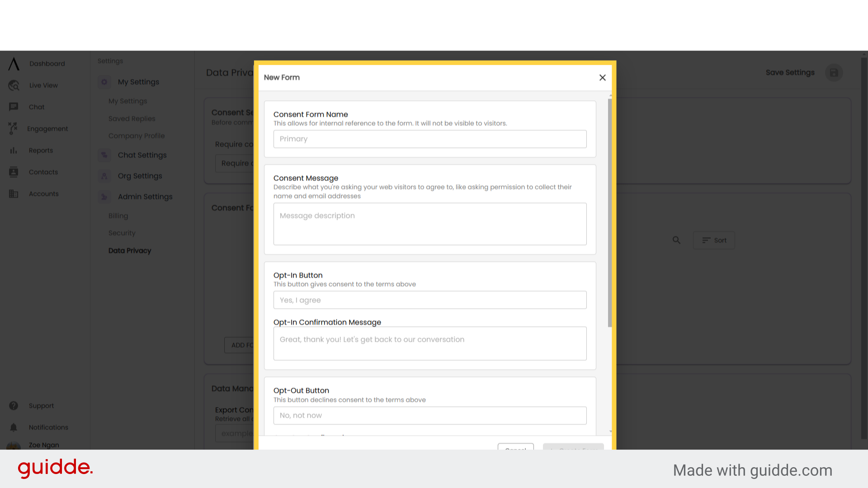Open Billing under Admin Settings
868x488 pixels.
(118, 216)
